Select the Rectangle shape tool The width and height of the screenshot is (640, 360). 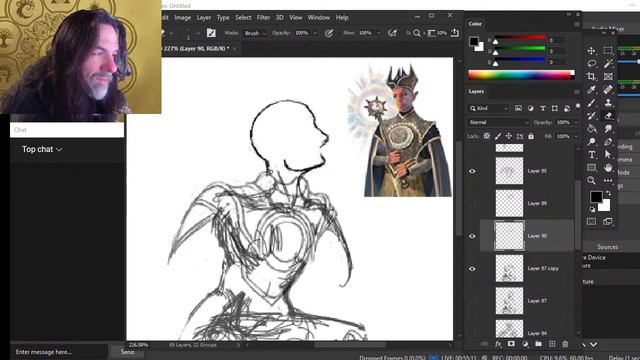point(591,167)
